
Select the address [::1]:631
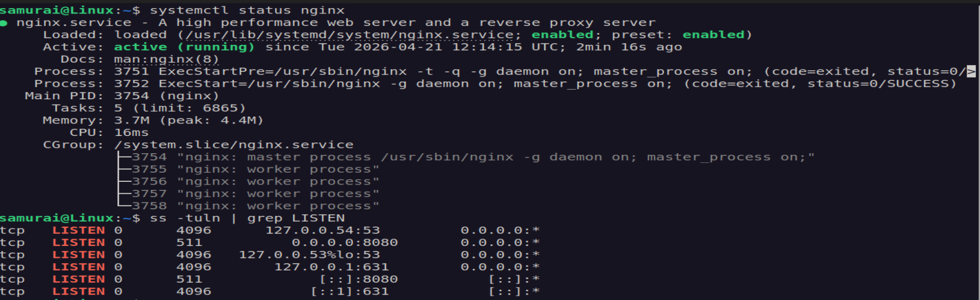point(349,291)
